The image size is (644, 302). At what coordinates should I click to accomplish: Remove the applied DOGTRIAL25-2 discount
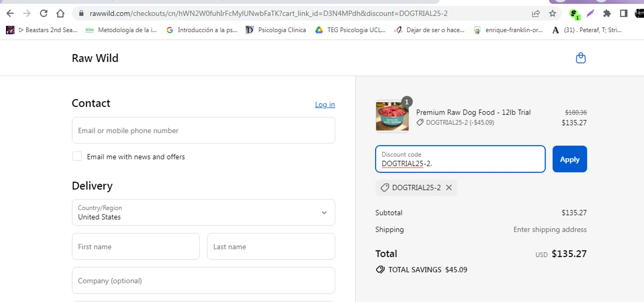449,187
